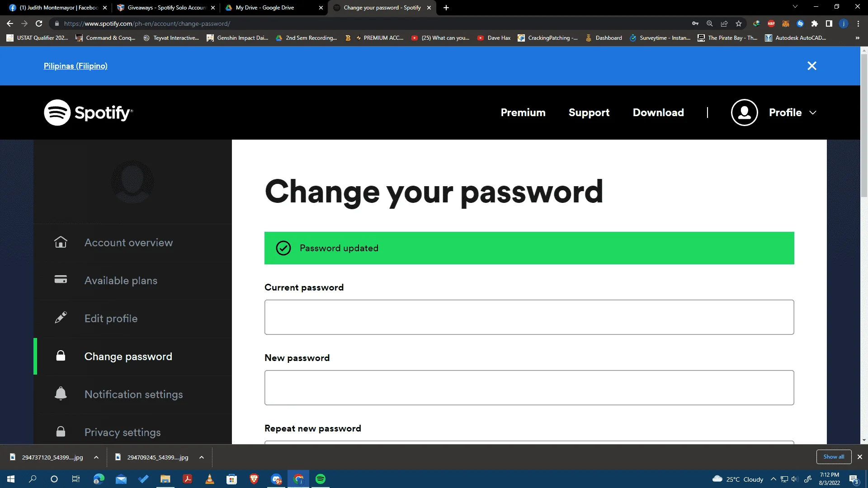This screenshot has height=488, width=868.
Task: Focus the New password field
Action: point(529,388)
